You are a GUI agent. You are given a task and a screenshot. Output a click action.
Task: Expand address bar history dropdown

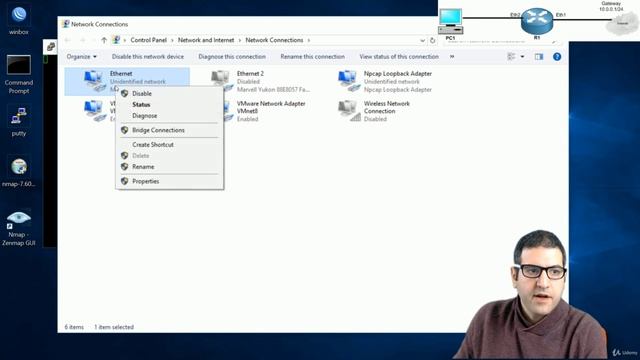tap(422, 40)
